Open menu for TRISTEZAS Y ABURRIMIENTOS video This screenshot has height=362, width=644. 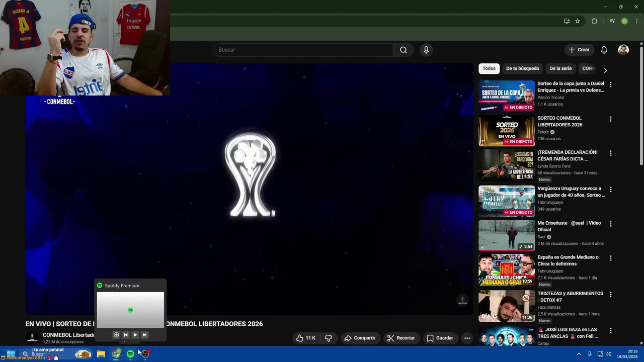click(611, 294)
